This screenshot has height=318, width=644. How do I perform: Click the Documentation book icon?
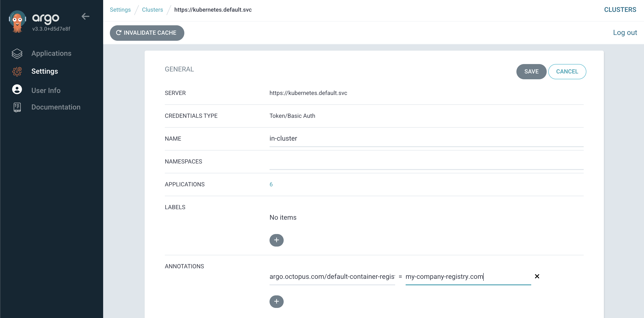click(17, 107)
